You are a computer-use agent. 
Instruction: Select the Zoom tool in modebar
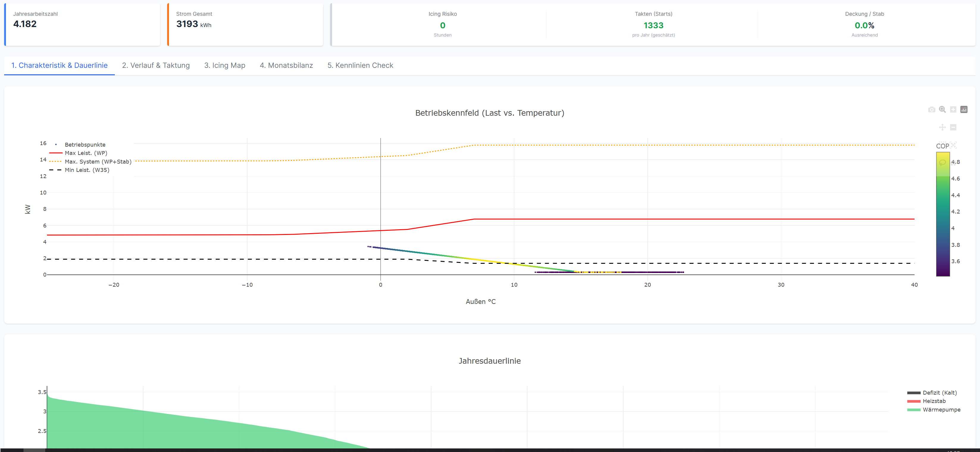coord(942,109)
